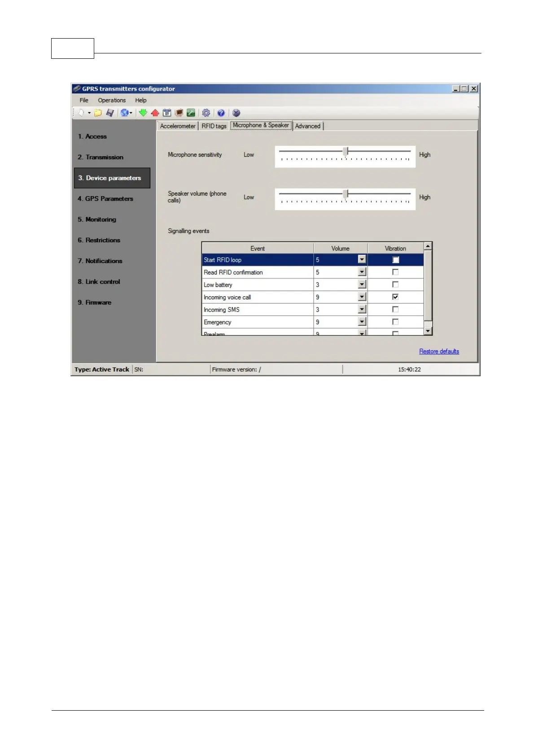This screenshot has height=756, width=534.
Task: Save configuration with floppy disk icon
Action: tap(110, 113)
